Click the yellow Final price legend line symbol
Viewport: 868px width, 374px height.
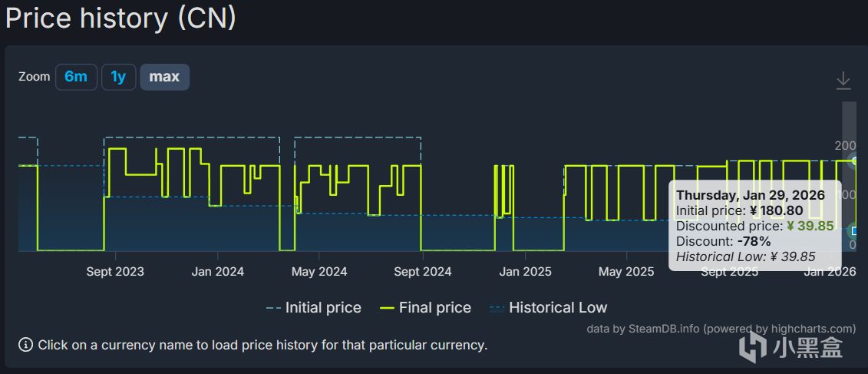tap(387, 308)
